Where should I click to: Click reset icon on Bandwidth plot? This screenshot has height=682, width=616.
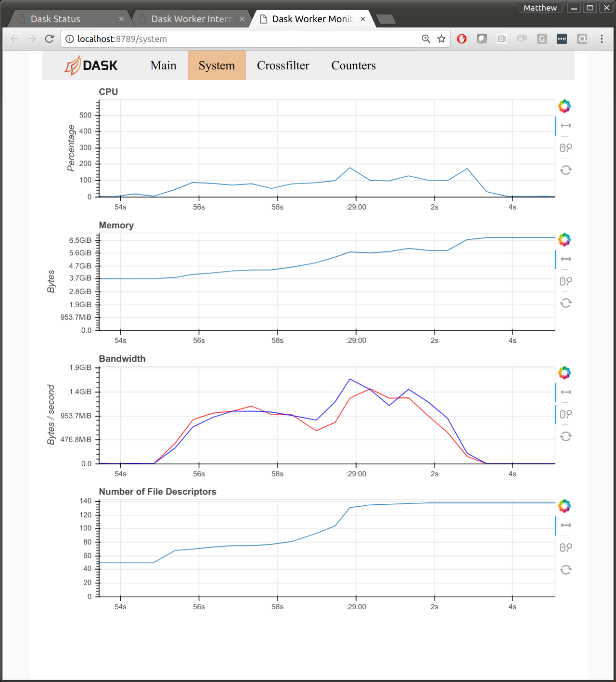566,436
